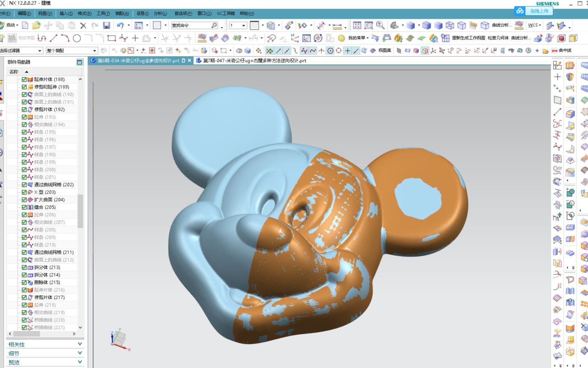Click the mesh icon of 通过曲线网格 (202)

coord(30,185)
